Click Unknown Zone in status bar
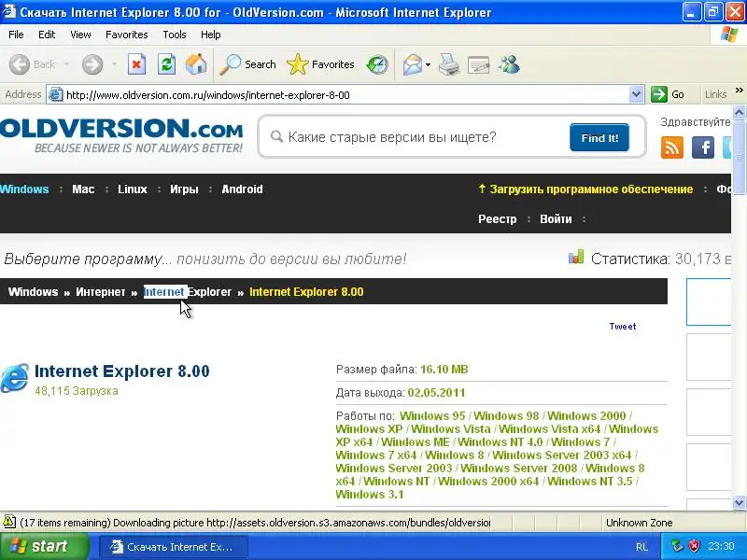 [x=639, y=523]
